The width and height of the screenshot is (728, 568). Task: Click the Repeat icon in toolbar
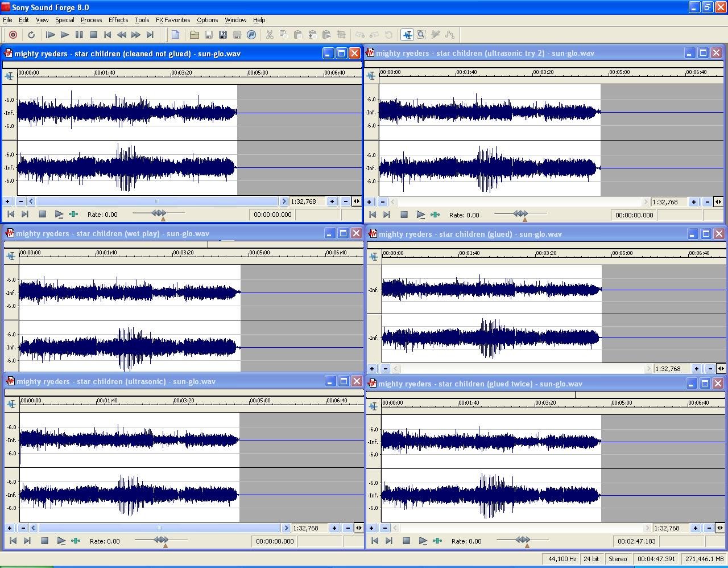click(x=388, y=35)
